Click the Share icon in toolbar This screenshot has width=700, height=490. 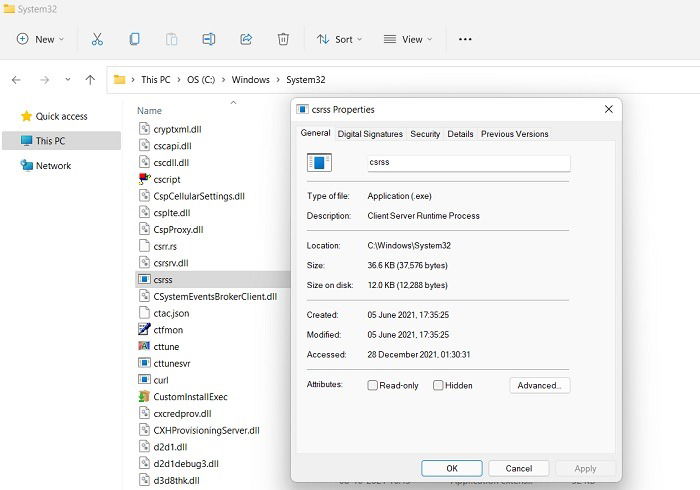click(246, 39)
